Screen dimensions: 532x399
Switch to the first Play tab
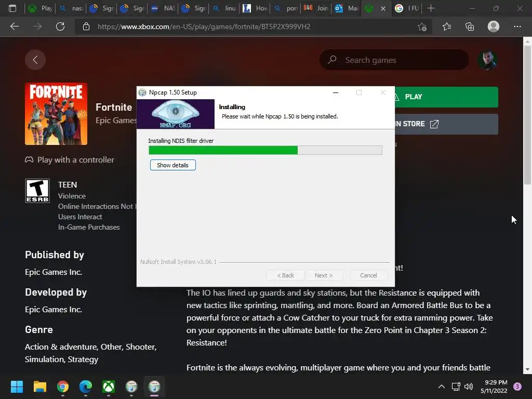tap(40, 8)
